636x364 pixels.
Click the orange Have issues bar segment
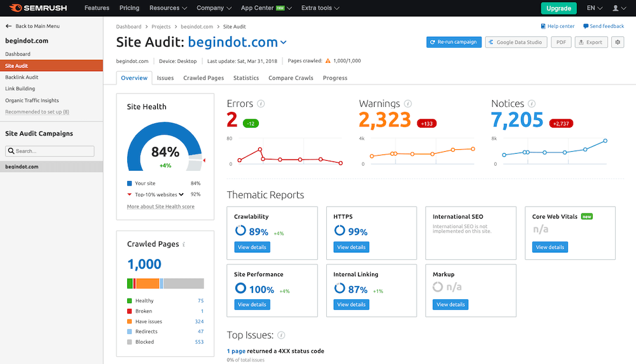(x=148, y=283)
